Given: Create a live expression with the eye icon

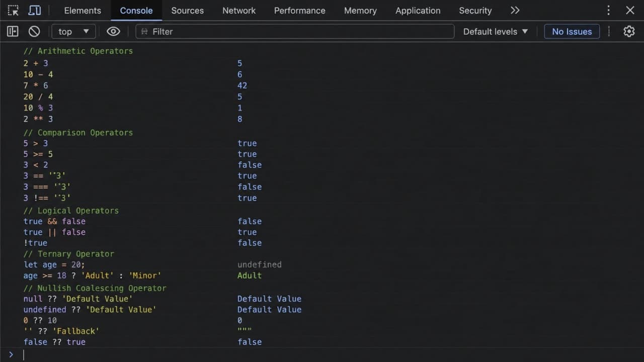Looking at the screenshot, I should tap(113, 31).
